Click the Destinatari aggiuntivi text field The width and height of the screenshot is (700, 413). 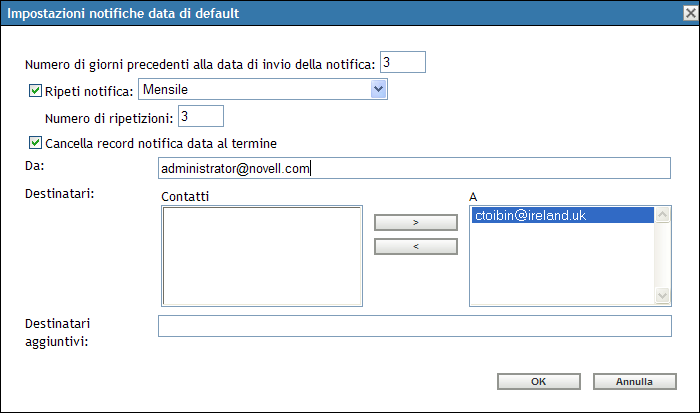point(413,326)
